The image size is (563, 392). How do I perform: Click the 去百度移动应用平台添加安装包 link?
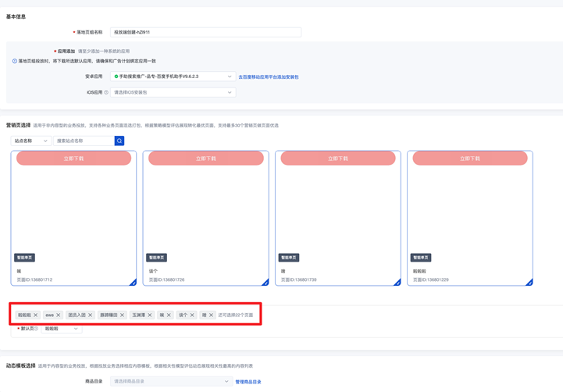[x=268, y=77]
